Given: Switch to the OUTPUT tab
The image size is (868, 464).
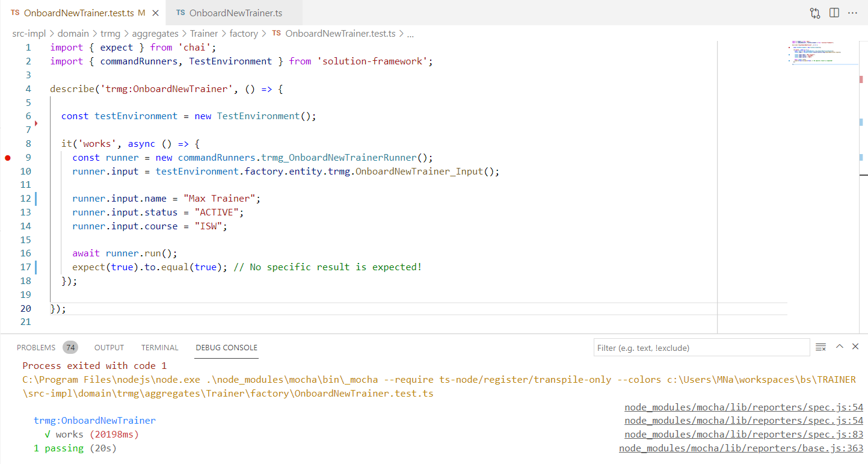Looking at the screenshot, I should click(109, 347).
